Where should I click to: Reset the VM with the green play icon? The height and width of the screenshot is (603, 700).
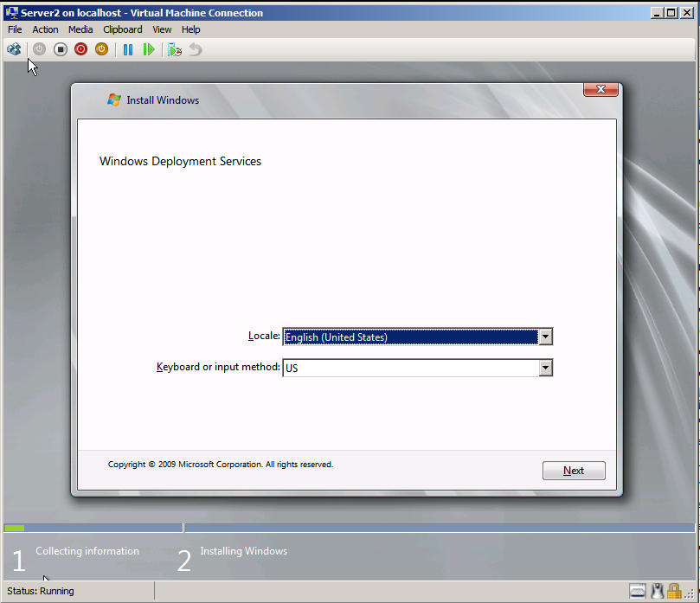pyautogui.click(x=149, y=49)
